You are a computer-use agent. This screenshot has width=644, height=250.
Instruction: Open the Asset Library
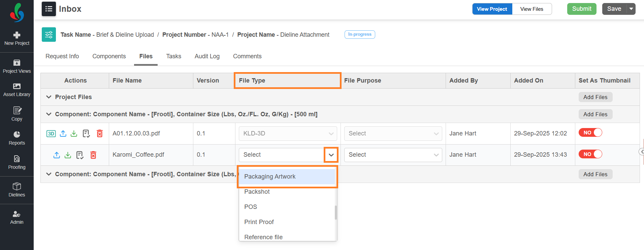[17, 90]
